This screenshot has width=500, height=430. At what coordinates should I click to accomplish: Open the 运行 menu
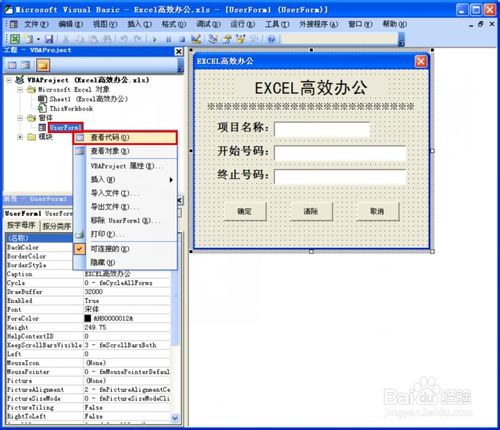(243, 24)
